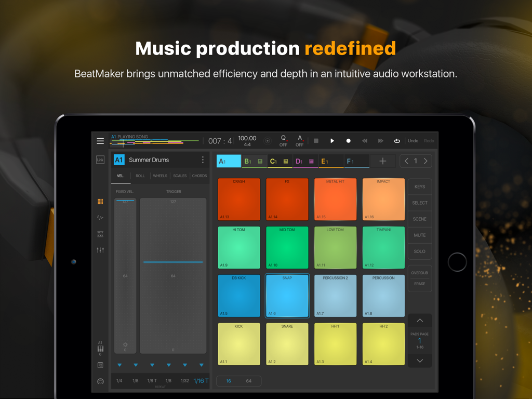This screenshot has height=399, width=532.
Task: Select the pads view icon
Action: (100, 201)
